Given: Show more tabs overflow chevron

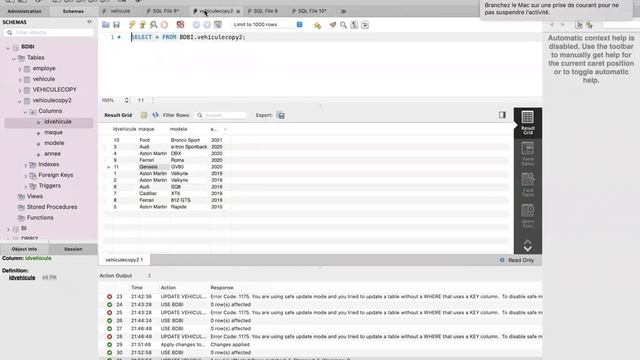Looking at the screenshot, I should 343,11.
